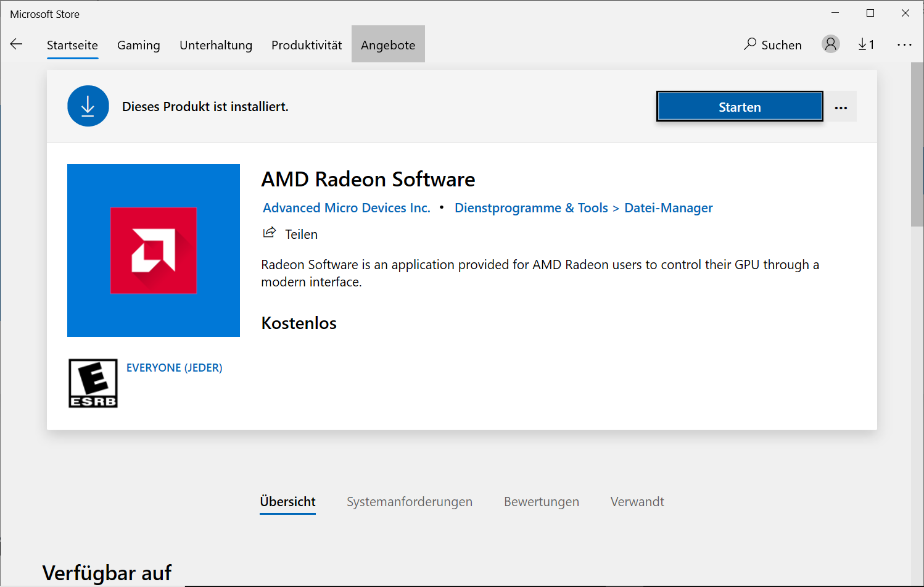Open the downloads and updates icon

coord(865,44)
